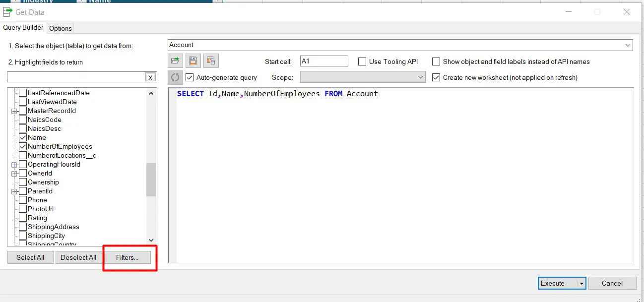The image size is (644, 302).
Task: Select the Query Builder tab
Action: pos(23,28)
